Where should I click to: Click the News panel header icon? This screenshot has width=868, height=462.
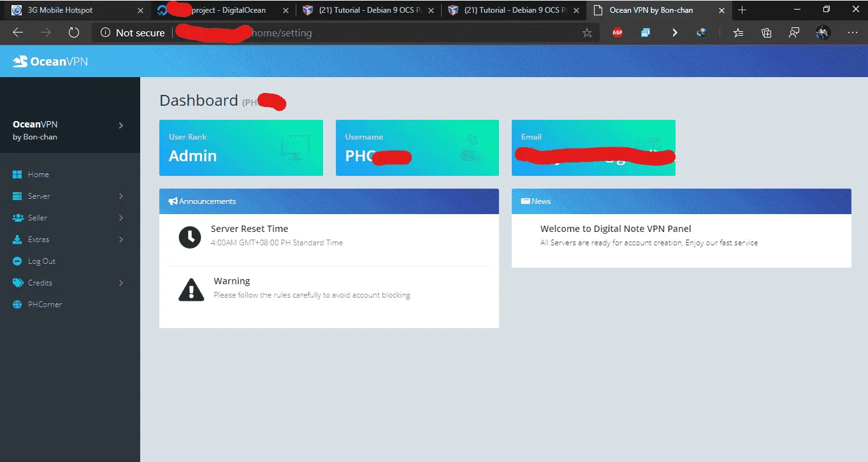coord(526,201)
